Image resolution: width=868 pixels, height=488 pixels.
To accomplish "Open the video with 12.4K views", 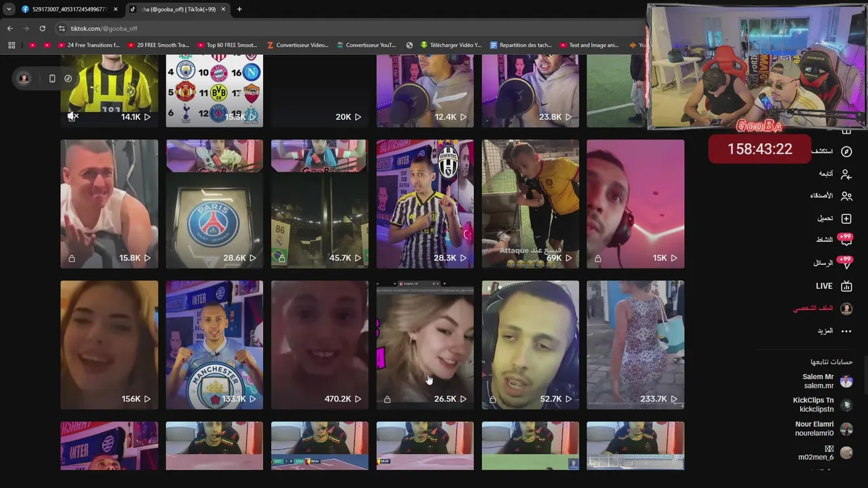I will point(425,91).
